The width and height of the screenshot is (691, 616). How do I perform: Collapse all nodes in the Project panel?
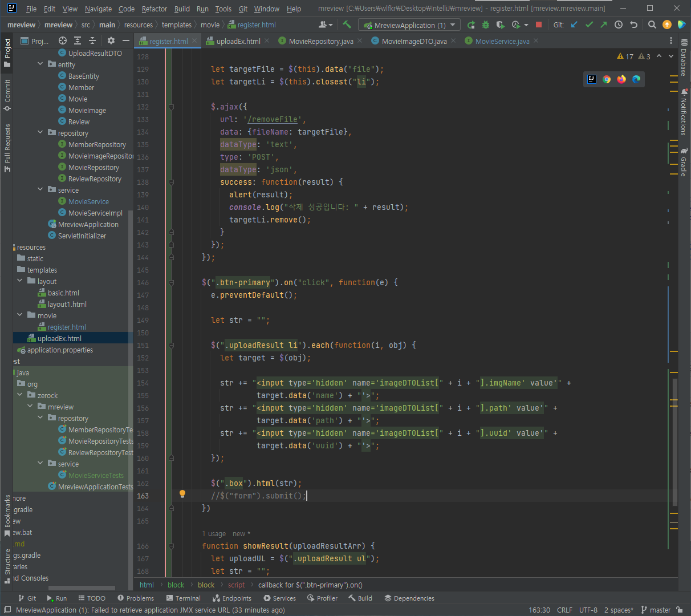coord(92,40)
